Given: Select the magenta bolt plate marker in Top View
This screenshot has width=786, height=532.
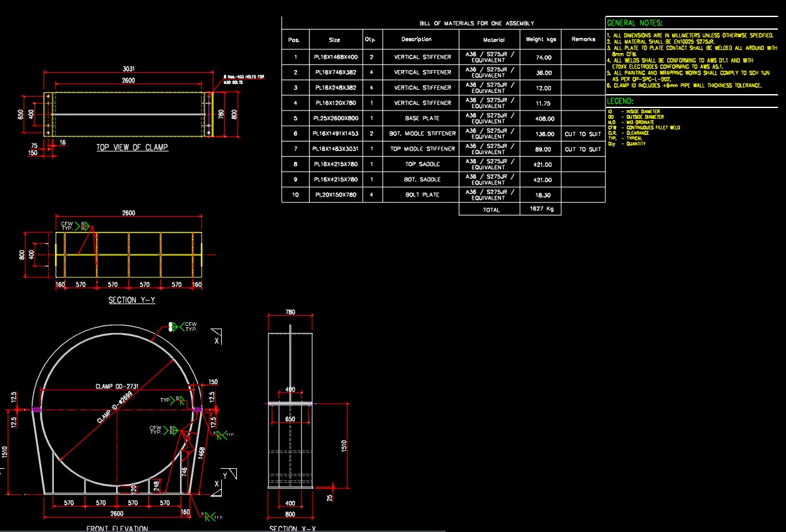Looking at the screenshot, I should 209,114.
